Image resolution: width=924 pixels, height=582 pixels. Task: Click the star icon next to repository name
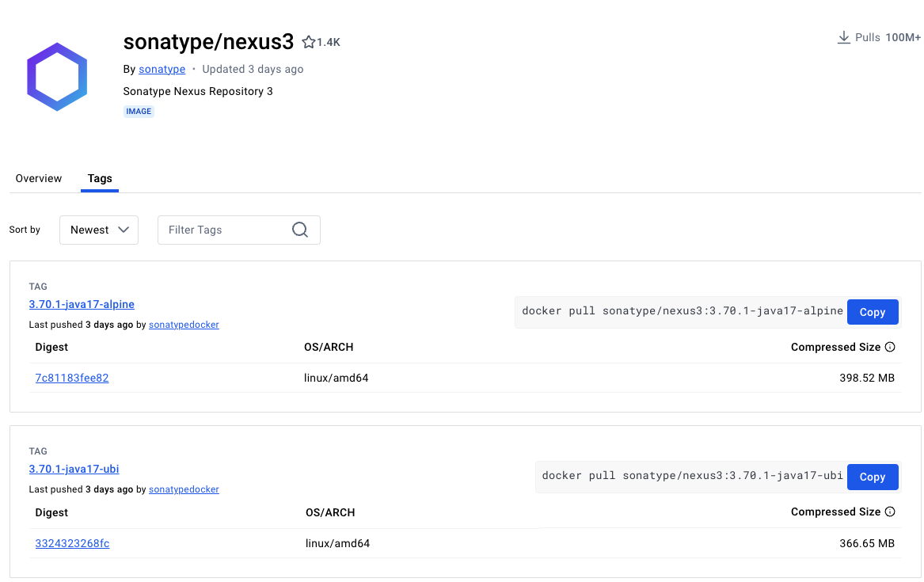click(x=308, y=41)
